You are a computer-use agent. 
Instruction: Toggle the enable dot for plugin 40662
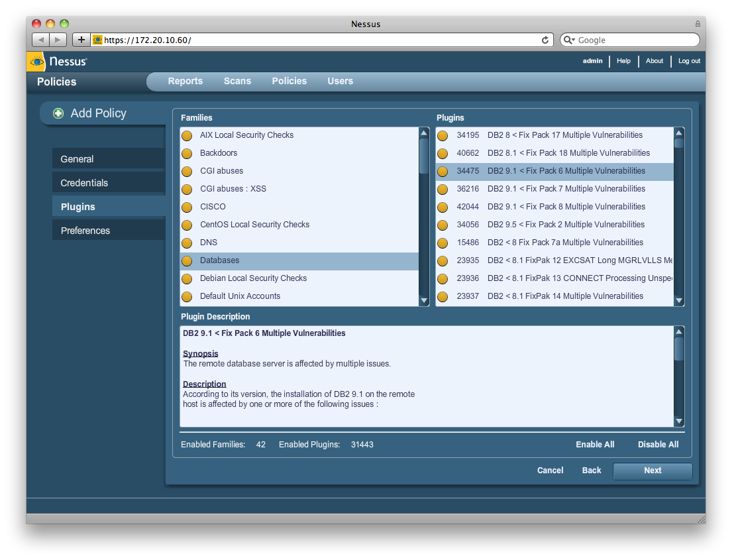click(x=443, y=153)
